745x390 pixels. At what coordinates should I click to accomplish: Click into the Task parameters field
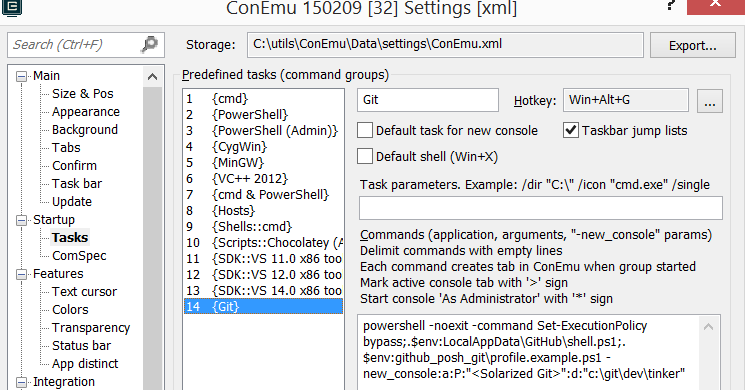point(541,208)
